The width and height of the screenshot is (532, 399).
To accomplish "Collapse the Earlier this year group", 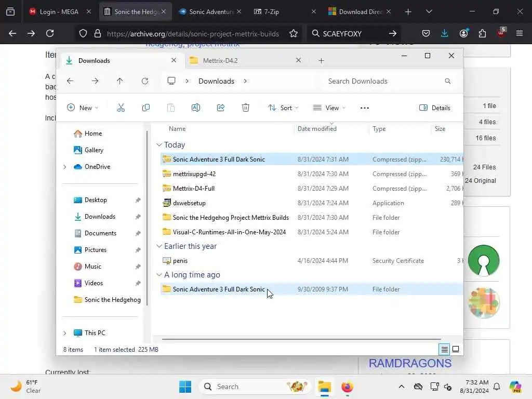I will coord(159,246).
